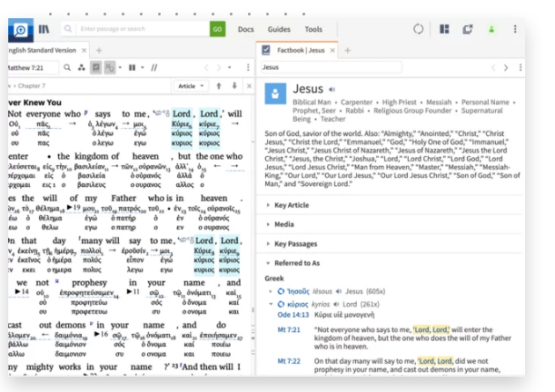Open the Guides menu
Screen dimensions: 555x392
coord(279,29)
